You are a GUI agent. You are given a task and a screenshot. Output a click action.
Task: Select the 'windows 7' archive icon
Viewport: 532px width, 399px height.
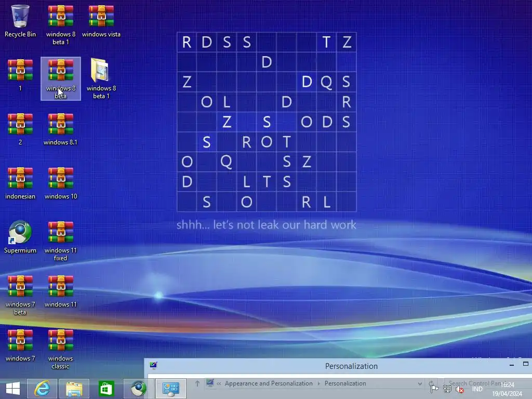20,345
